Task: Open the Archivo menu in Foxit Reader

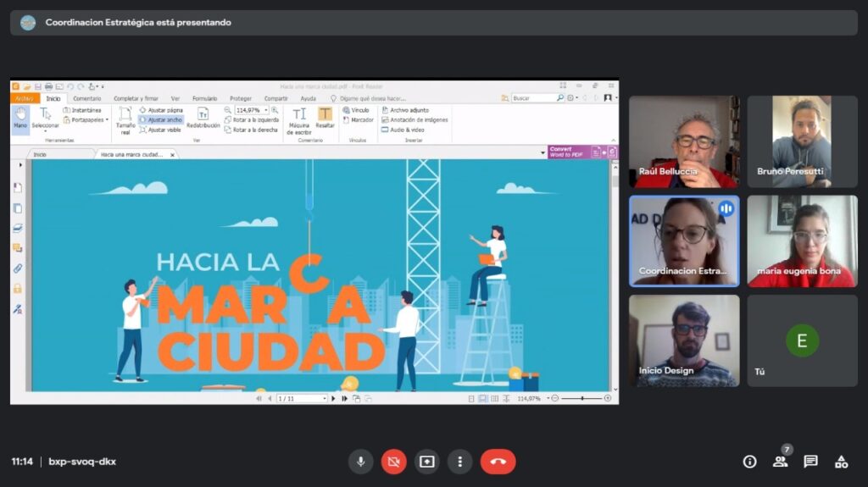Action: tap(25, 98)
